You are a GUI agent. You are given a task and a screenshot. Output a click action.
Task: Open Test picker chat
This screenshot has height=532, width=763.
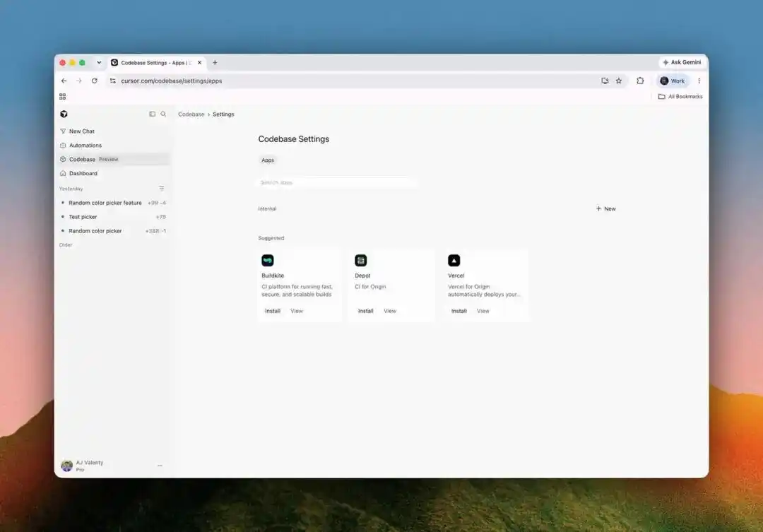click(113, 217)
